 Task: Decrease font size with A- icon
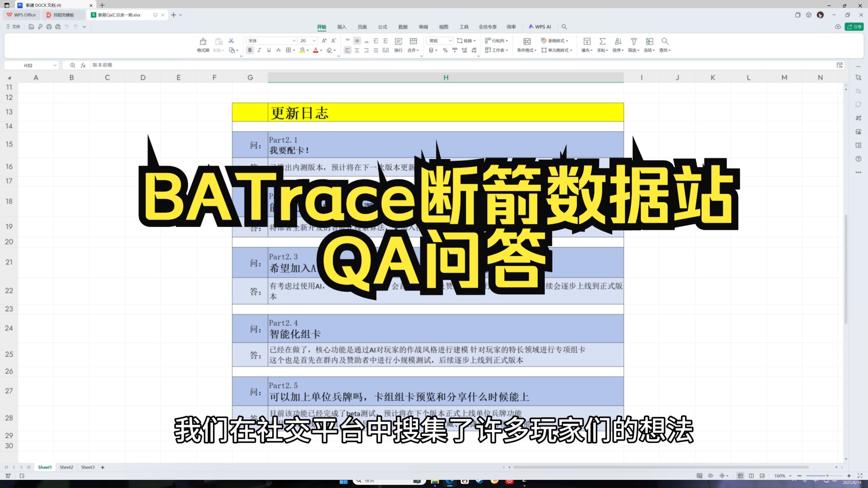(x=334, y=41)
